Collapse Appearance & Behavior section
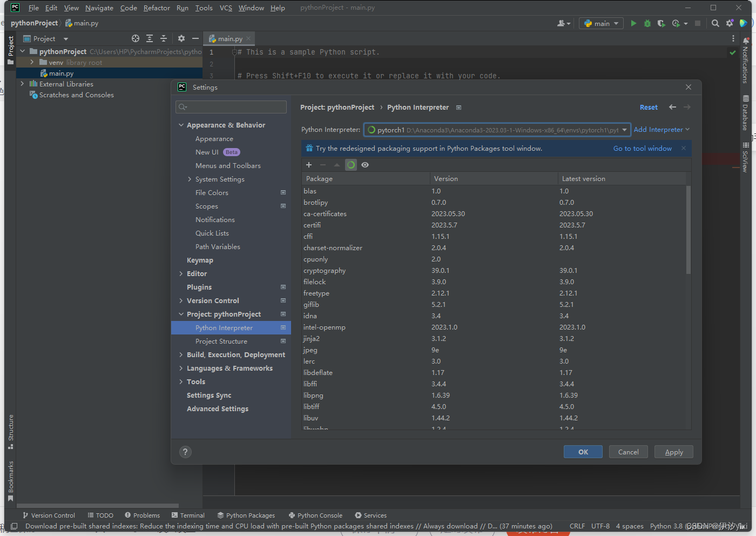This screenshot has height=536, width=756. (x=181, y=125)
